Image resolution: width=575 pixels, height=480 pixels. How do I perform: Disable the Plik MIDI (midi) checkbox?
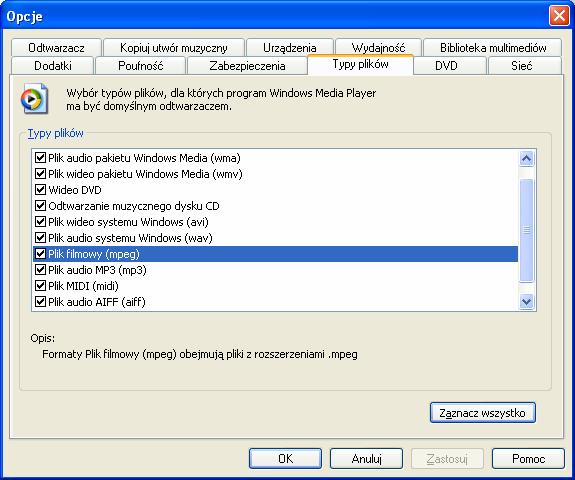pos(40,286)
